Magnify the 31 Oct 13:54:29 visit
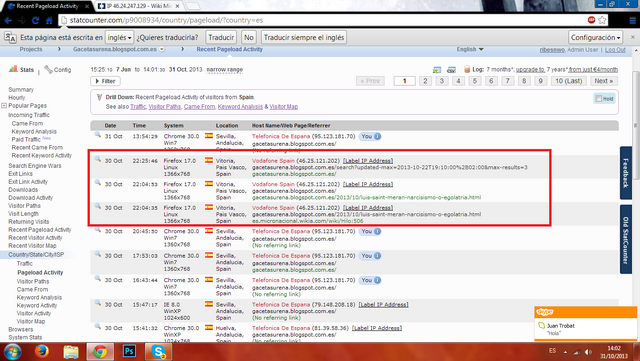Image resolution: width=640 pixels, height=361 pixels. tap(98, 134)
